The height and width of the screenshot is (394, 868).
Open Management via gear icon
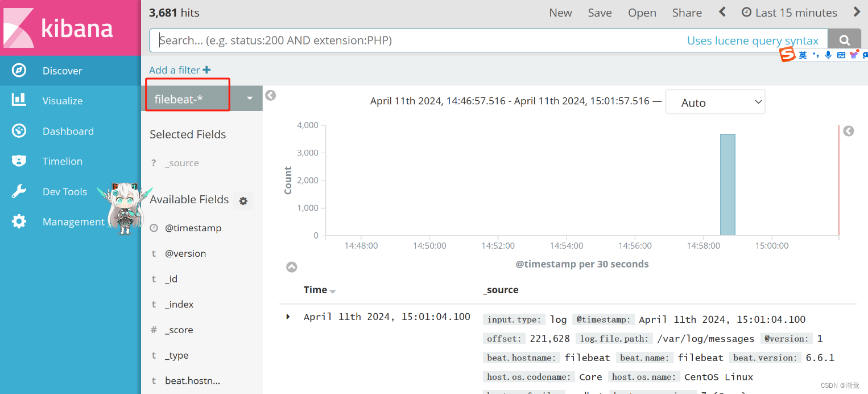coord(19,221)
